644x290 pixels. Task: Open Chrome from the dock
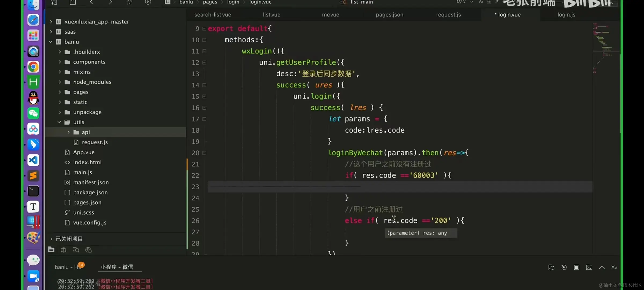tap(33, 67)
